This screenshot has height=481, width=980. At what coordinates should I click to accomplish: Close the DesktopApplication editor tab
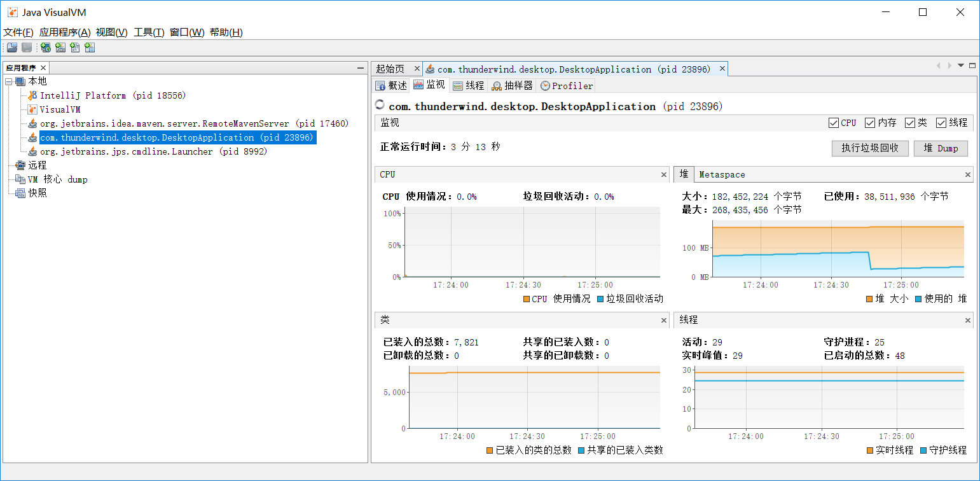point(722,69)
